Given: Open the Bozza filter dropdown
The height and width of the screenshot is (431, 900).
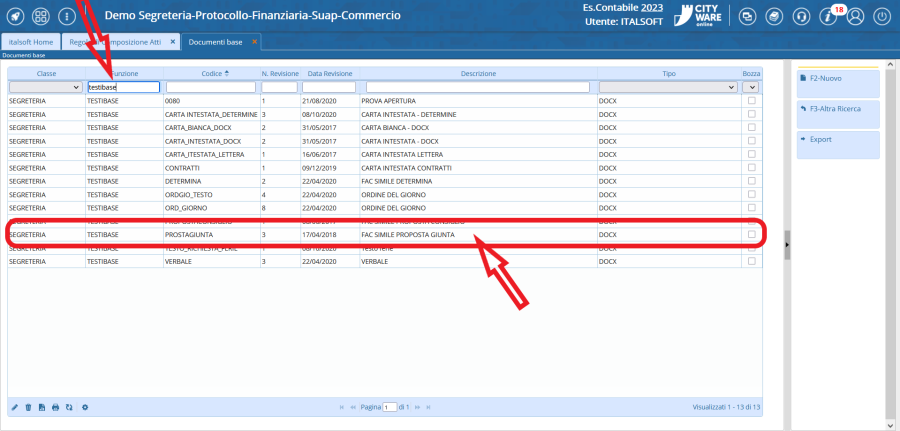Looking at the screenshot, I should point(752,87).
